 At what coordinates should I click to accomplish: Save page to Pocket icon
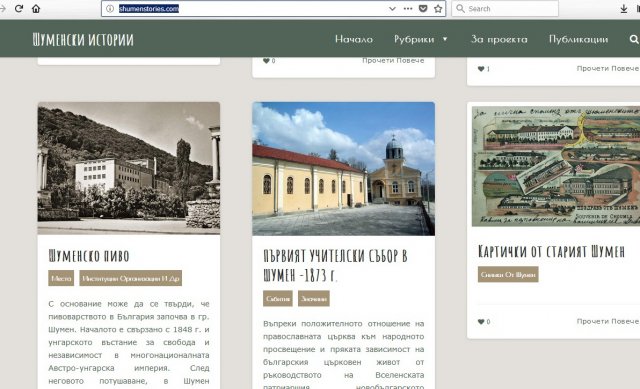click(423, 9)
